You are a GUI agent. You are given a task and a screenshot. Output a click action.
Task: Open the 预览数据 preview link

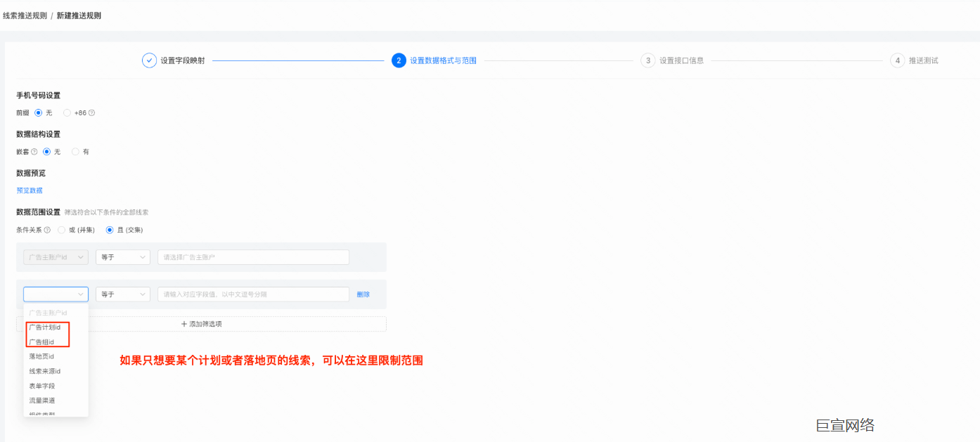[x=29, y=190]
